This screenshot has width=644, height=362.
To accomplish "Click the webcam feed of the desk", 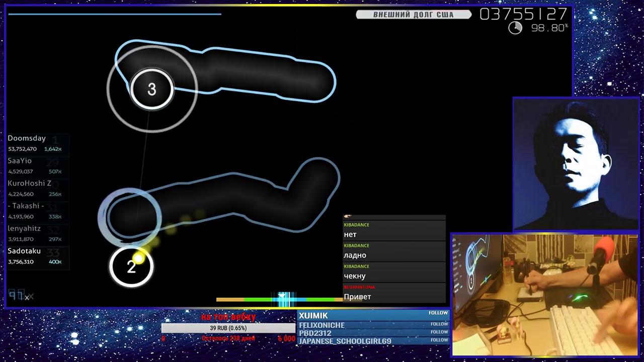I will pos(545,296).
